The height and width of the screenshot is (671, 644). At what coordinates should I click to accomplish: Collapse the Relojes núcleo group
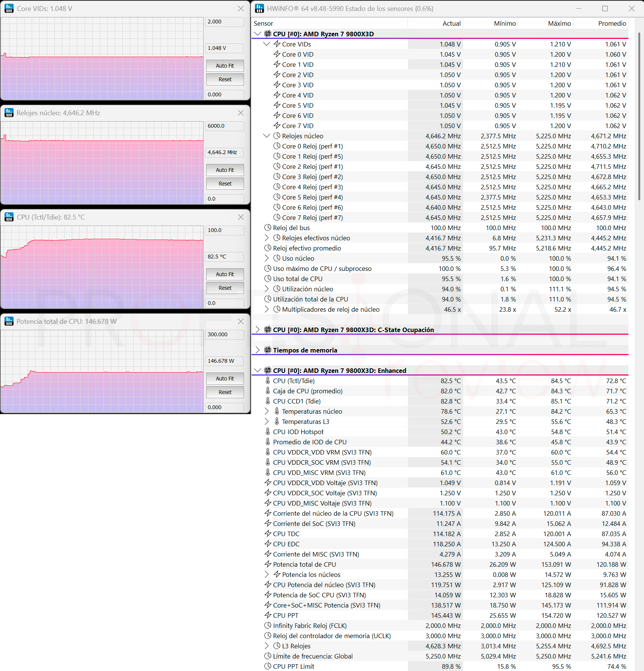tap(267, 136)
